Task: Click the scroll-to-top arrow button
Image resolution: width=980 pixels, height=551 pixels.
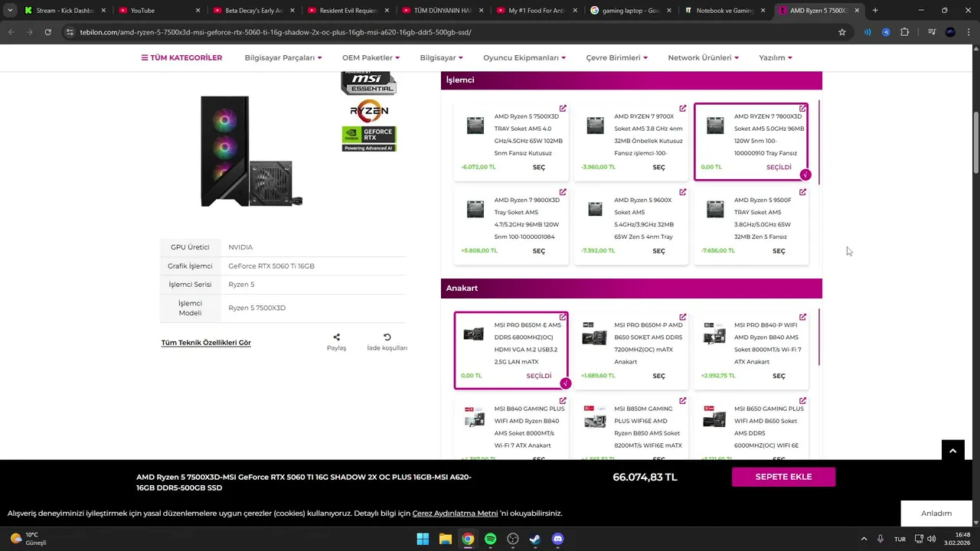Action: pyautogui.click(x=952, y=452)
